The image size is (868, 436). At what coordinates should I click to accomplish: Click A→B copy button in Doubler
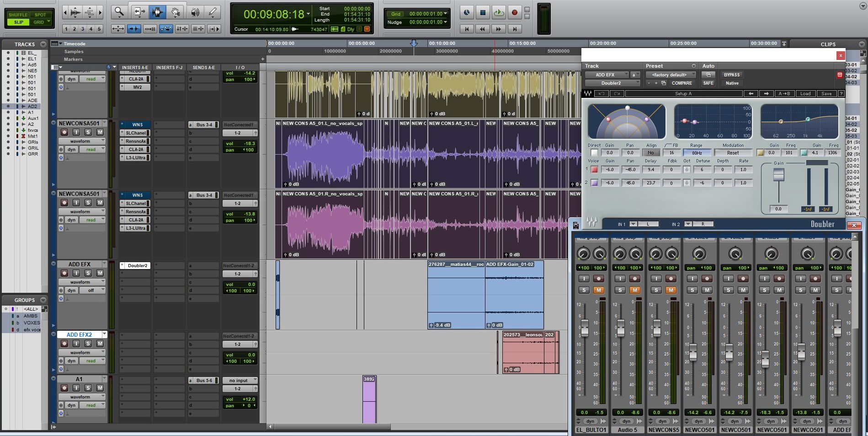click(x=784, y=93)
